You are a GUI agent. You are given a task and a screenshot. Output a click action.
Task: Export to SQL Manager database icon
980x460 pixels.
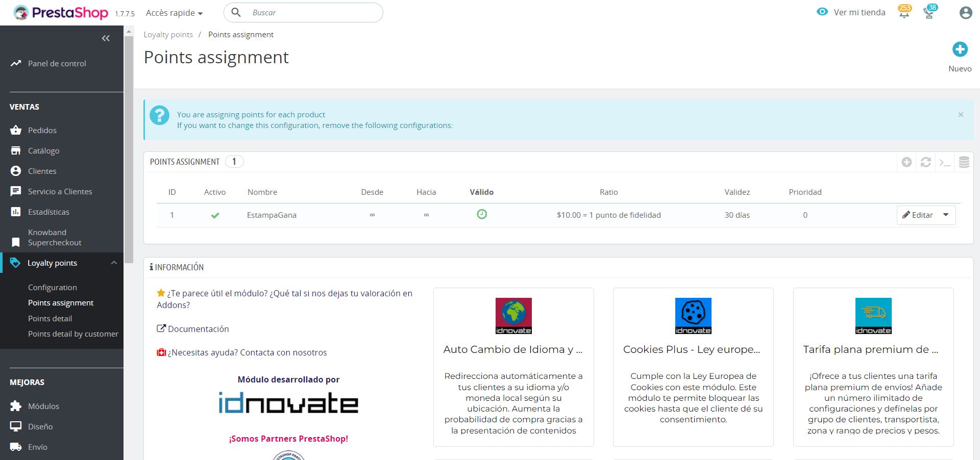pyautogui.click(x=964, y=162)
